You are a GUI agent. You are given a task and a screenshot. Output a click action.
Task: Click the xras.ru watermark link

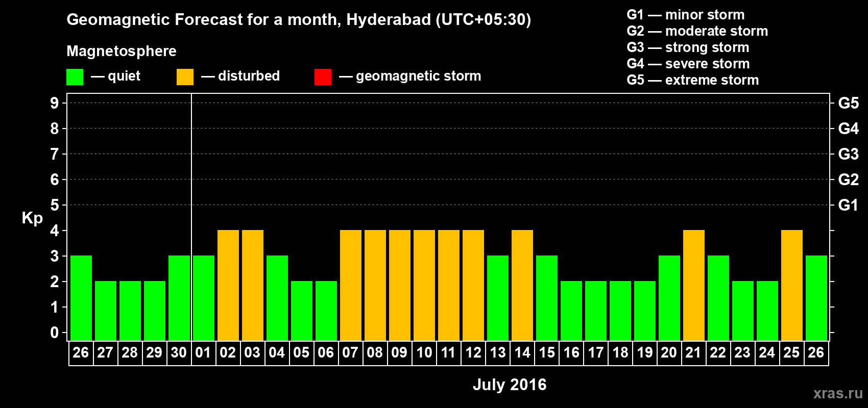point(838,393)
